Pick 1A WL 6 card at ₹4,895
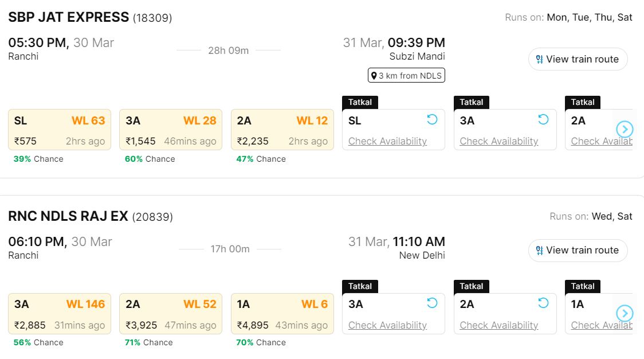644x359 pixels. click(x=282, y=314)
